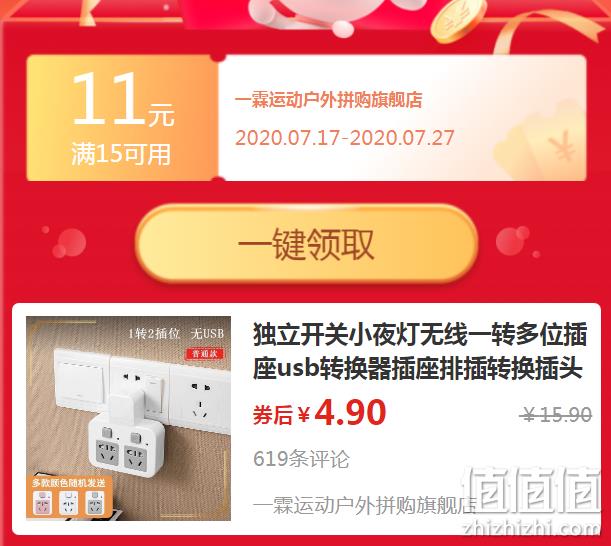Select the white socket color variant thumbnail
The image size is (611, 546).
69,503
